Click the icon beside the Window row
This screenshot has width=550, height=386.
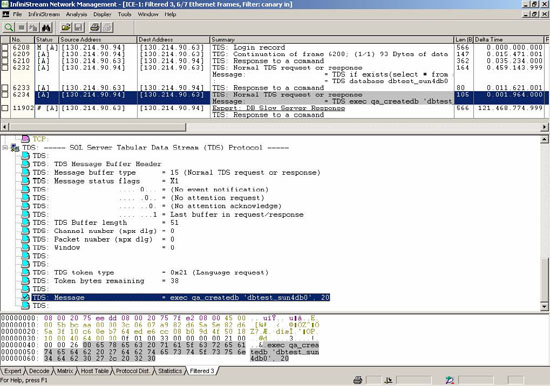[25, 248]
